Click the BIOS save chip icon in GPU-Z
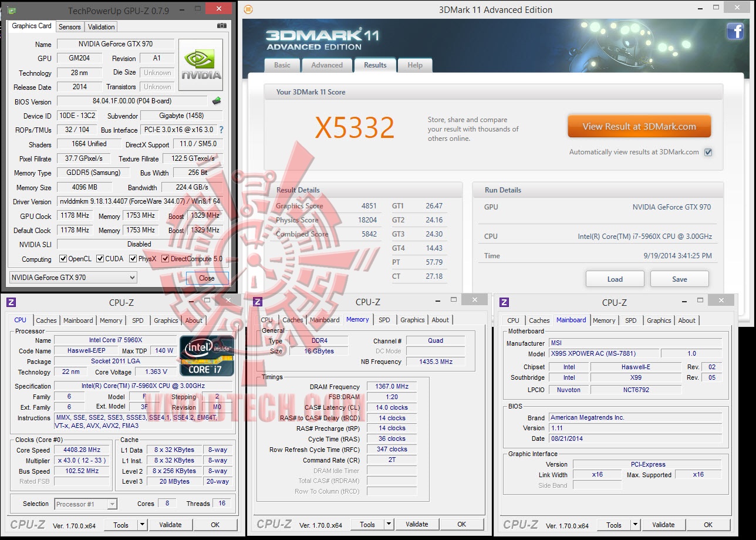Image resolution: width=756 pixels, height=540 pixels. pos(217,101)
